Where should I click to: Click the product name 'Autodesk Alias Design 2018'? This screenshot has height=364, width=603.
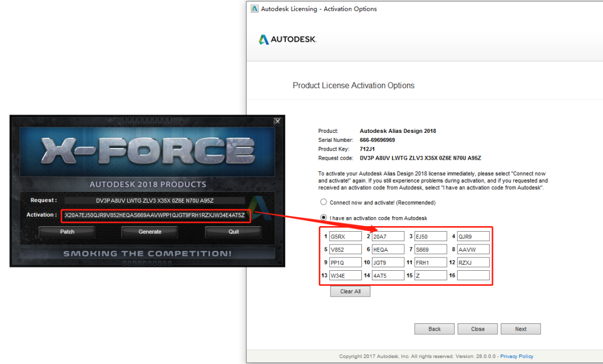pyautogui.click(x=398, y=131)
